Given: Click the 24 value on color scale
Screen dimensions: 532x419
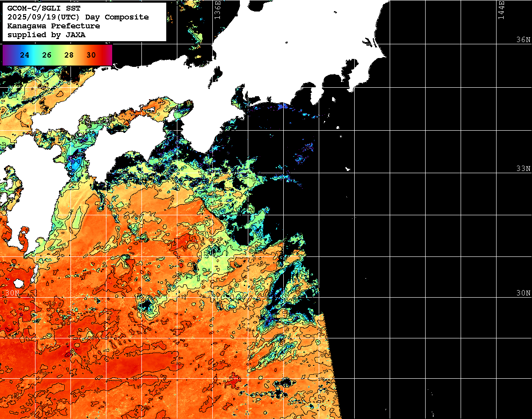Looking at the screenshot, I should point(25,55).
